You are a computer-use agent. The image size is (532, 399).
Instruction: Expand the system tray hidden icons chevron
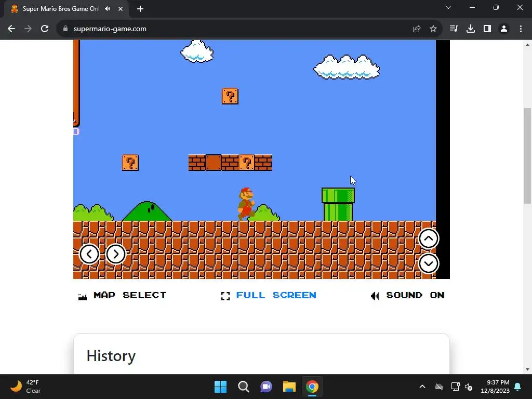(422, 387)
